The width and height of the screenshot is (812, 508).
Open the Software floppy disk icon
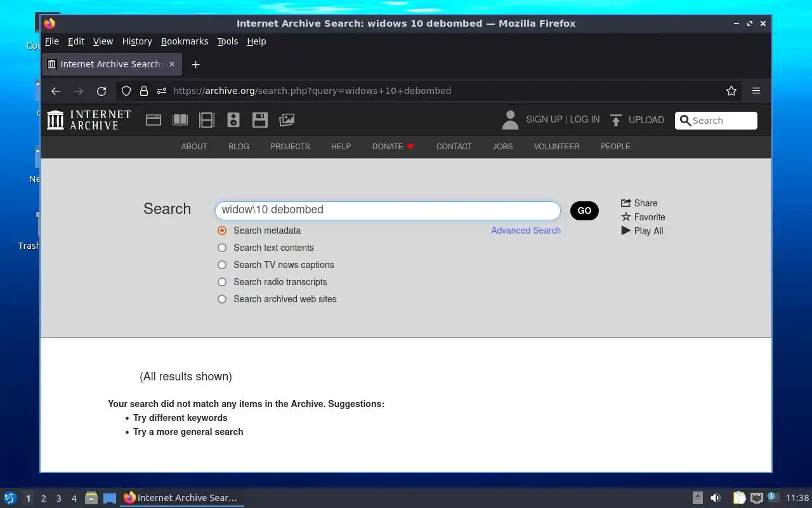[x=259, y=119]
